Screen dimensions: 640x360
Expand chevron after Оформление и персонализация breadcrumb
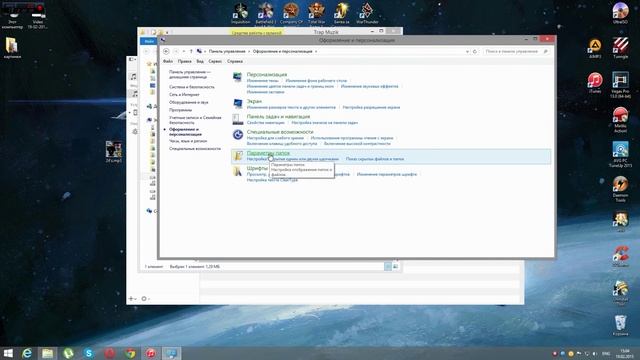pos(316,51)
